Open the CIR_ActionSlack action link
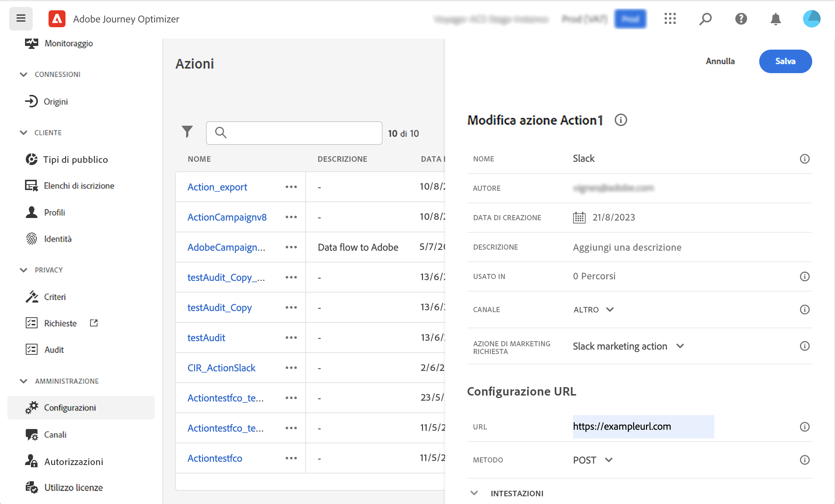Image resolution: width=835 pixels, height=504 pixels. pos(221,368)
